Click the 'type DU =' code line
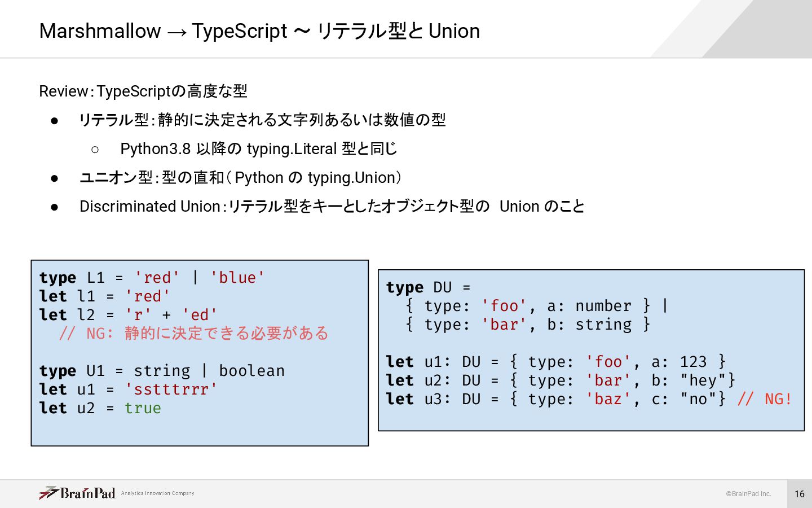The height and width of the screenshot is (508, 812). point(428,287)
